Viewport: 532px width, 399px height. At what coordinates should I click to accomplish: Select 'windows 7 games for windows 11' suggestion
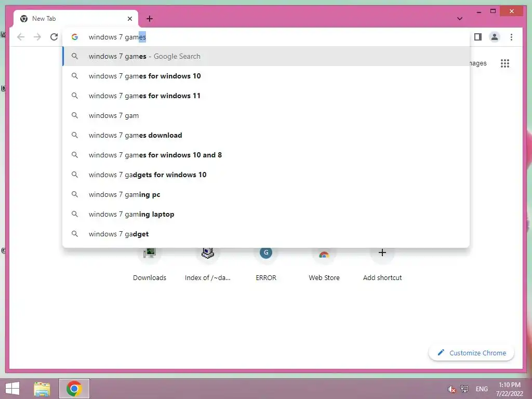click(x=266, y=96)
